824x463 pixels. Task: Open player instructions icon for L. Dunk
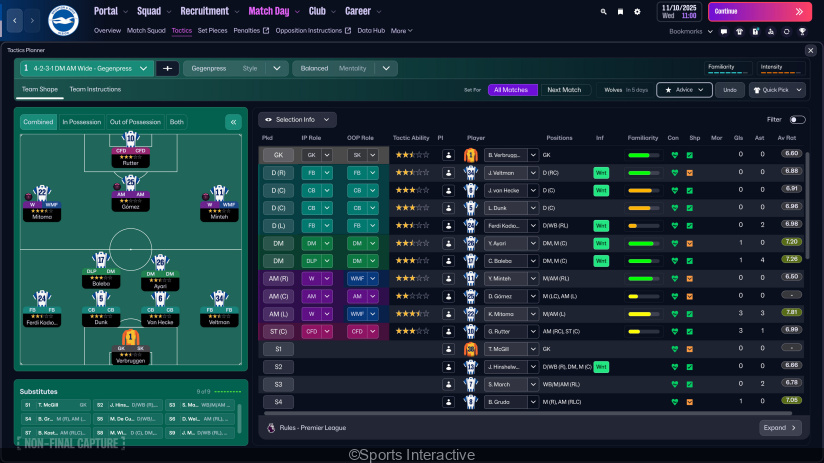pyautogui.click(x=448, y=208)
